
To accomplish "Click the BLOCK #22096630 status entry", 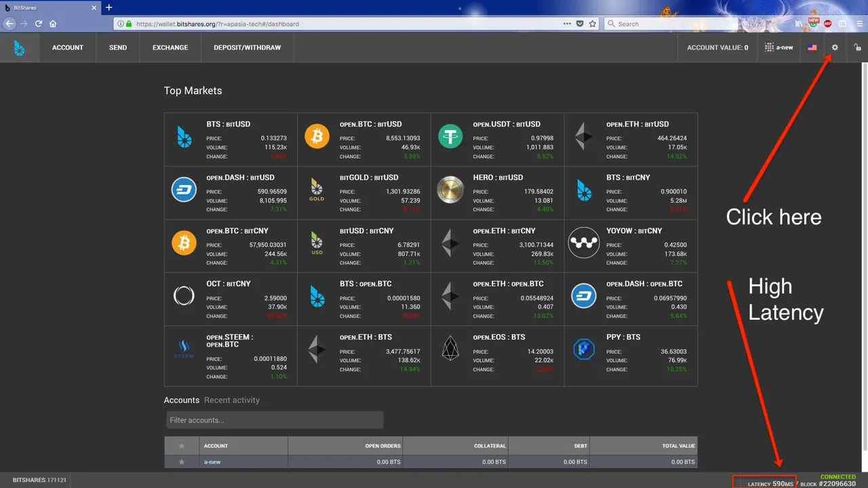I will coord(828,484).
